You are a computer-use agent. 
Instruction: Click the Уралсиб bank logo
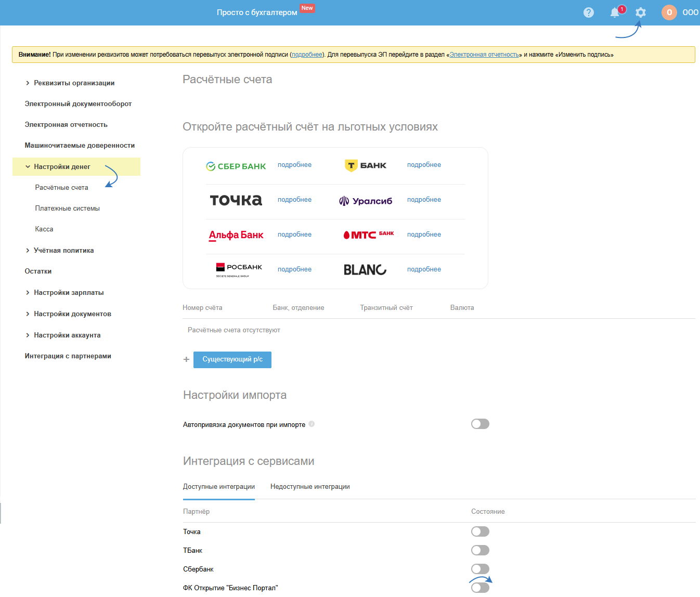[366, 201]
